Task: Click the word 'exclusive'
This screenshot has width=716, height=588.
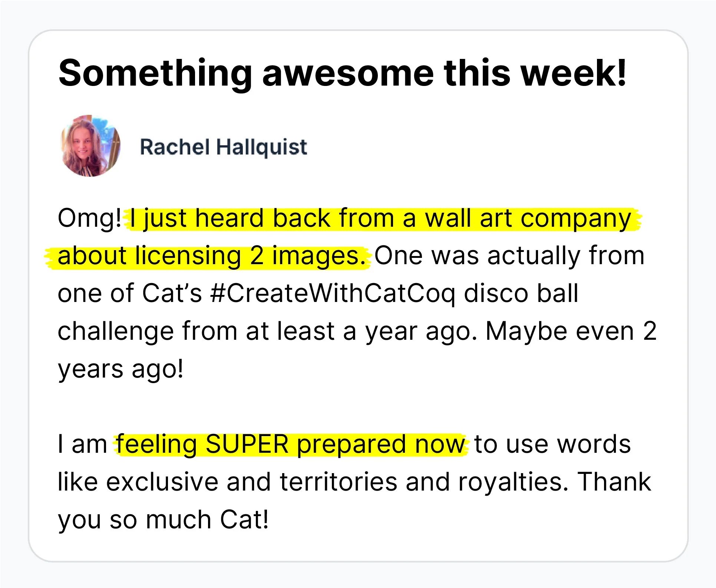Action: (x=162, y=482)
